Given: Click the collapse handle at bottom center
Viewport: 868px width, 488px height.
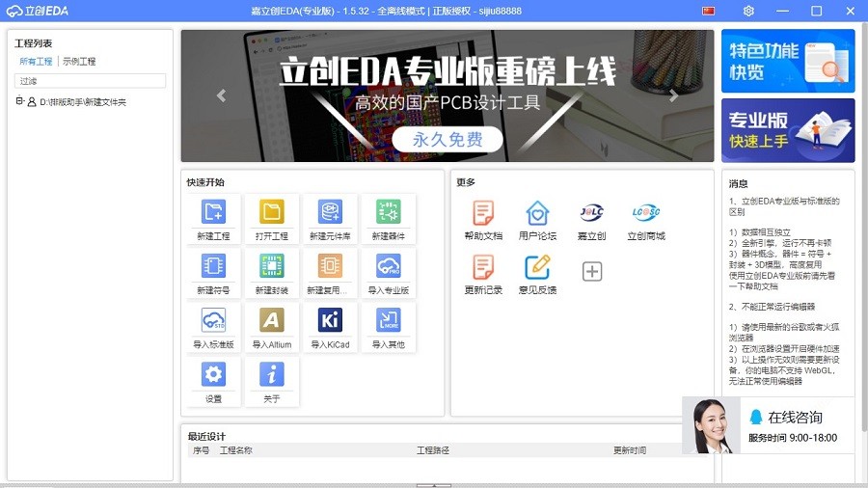Looking at the screenshot, I should coord(434,485).
